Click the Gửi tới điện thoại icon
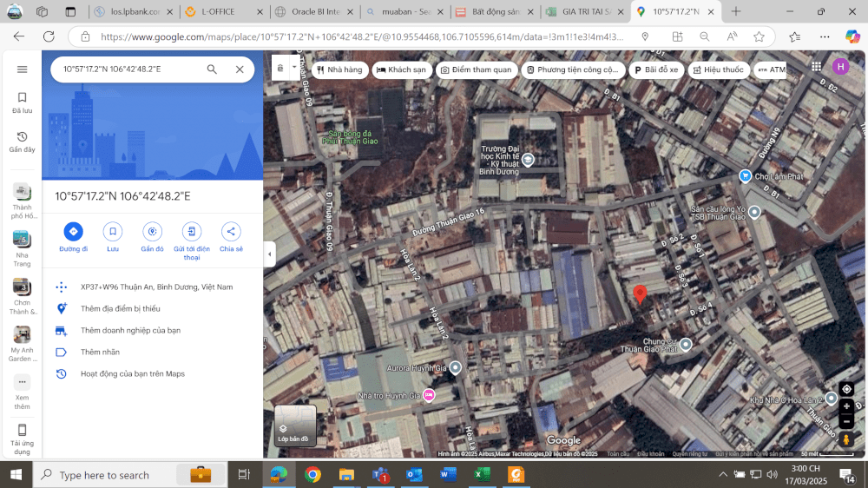This screenshot has width=868, height=488. click(192, 231)
